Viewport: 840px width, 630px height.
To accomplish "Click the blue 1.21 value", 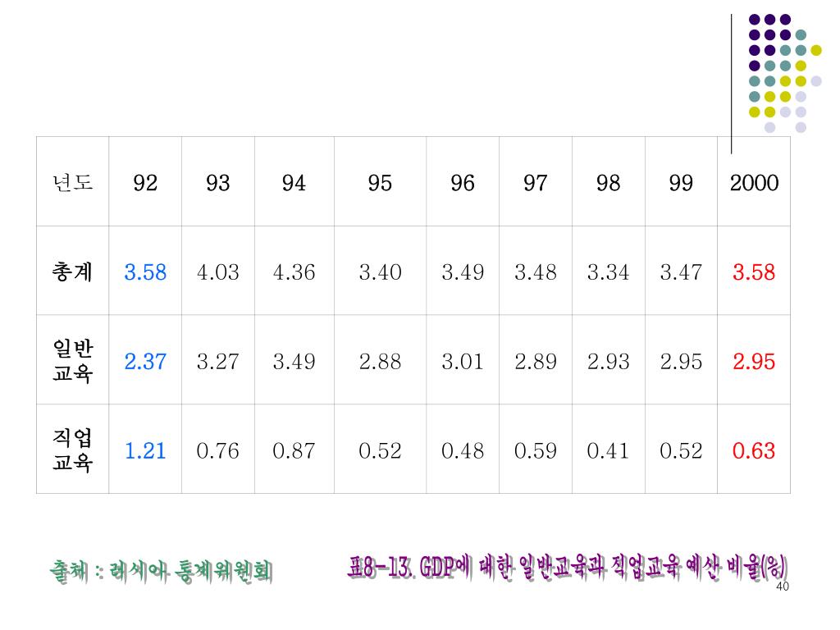I will pos(145,451).
